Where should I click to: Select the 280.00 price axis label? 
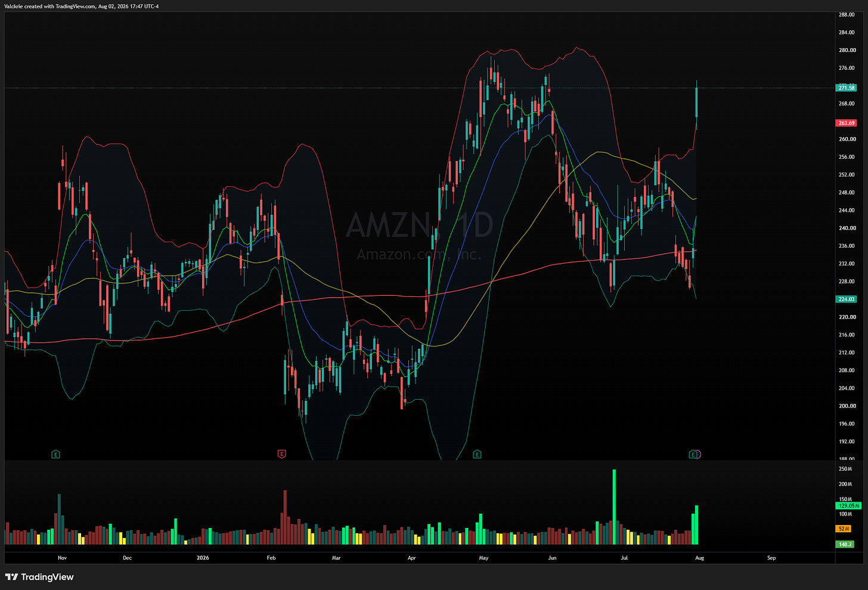(x=847, y=51)
